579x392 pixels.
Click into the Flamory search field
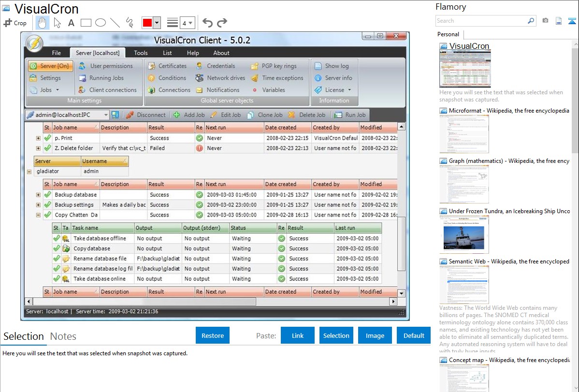(x=481, y=21)
